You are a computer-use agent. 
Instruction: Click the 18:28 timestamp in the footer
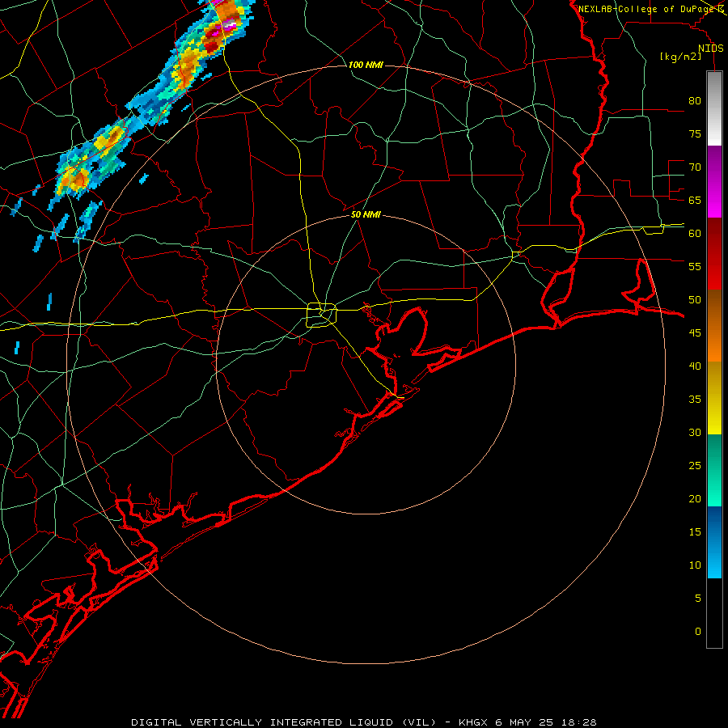[x=578, y=722]
